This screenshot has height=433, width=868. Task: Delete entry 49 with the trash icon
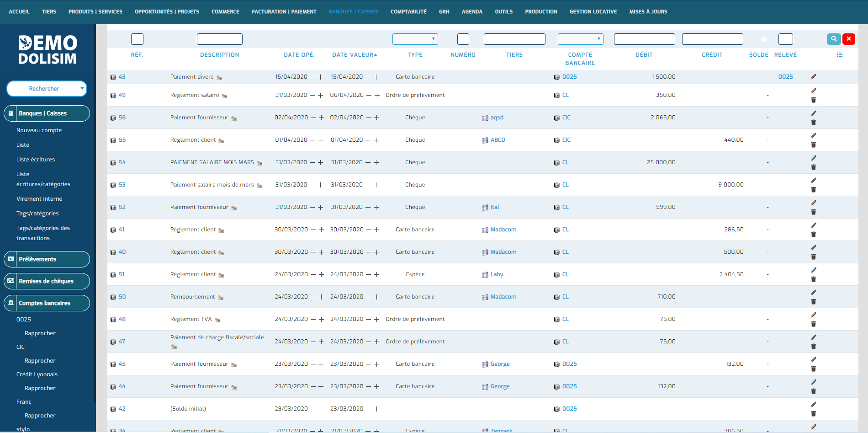[813, 100]
